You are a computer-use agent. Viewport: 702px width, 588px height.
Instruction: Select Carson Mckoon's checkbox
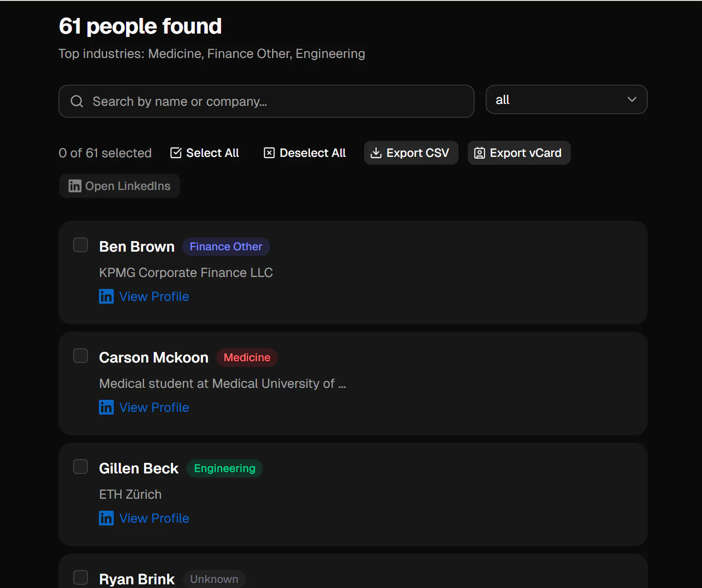(81, 356)
